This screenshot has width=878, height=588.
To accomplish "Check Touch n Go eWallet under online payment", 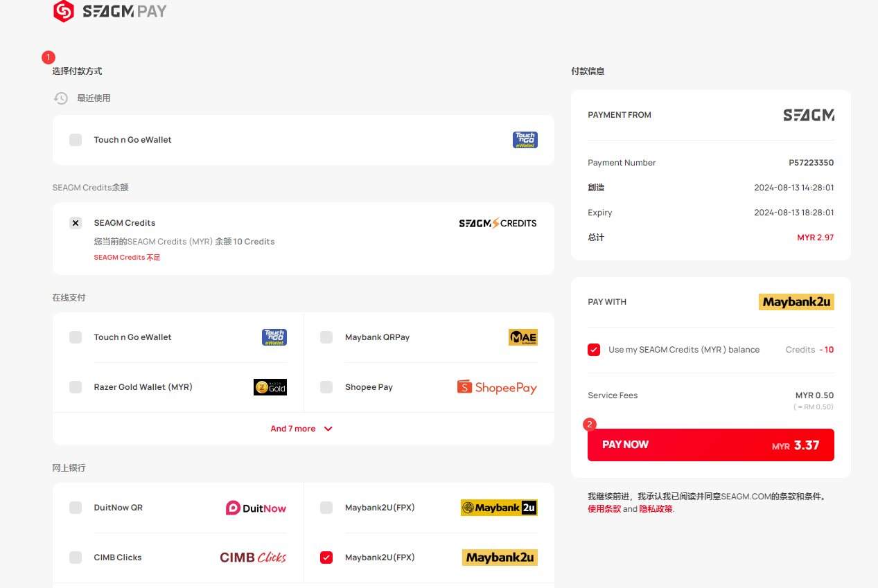I will click(76, 337).
